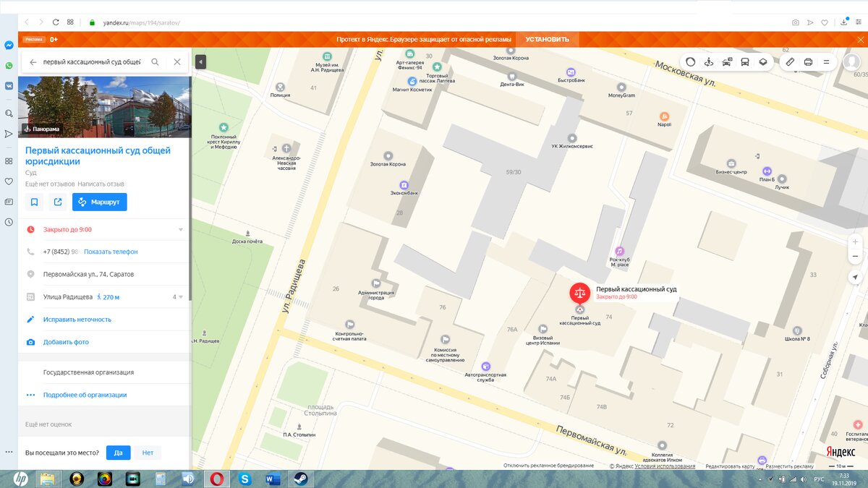The height and width of the screenshot is (488, 868).
Task: Expand the Улица Радищева stops list
Action: point(178,297)
